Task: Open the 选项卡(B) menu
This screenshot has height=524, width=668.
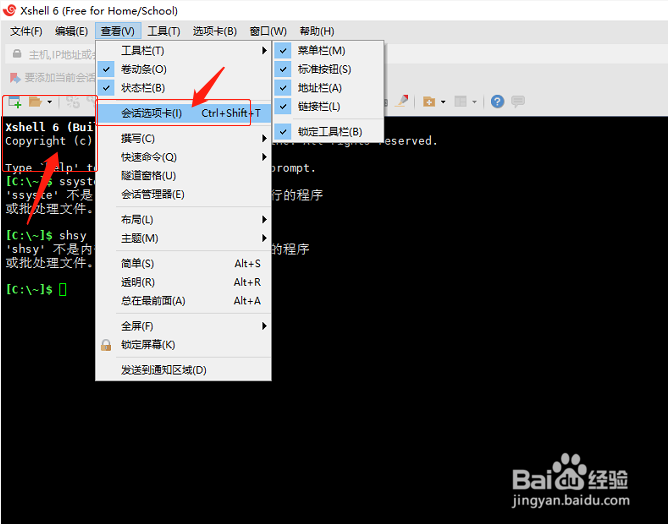Action: click(215, 32)
